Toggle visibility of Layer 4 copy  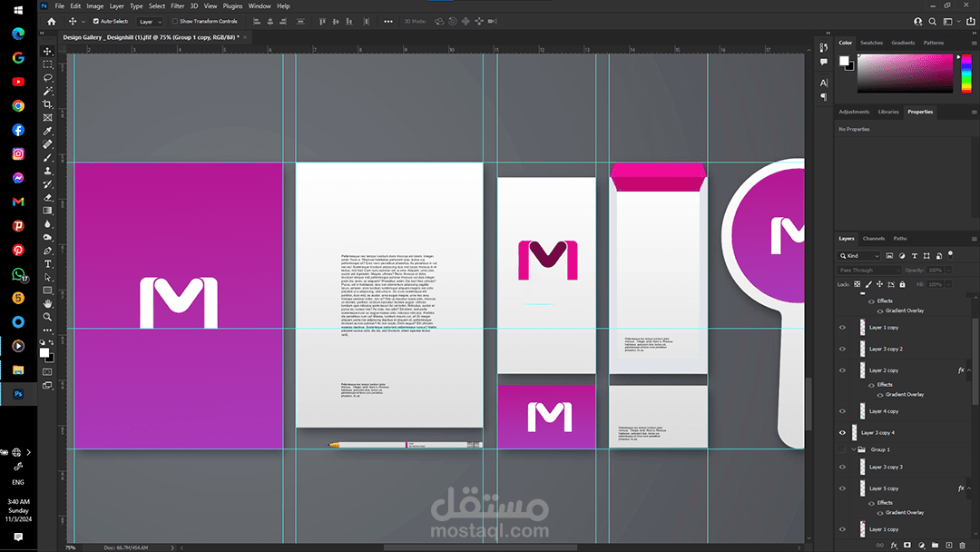pyautogui.click(x=842, y=411)
